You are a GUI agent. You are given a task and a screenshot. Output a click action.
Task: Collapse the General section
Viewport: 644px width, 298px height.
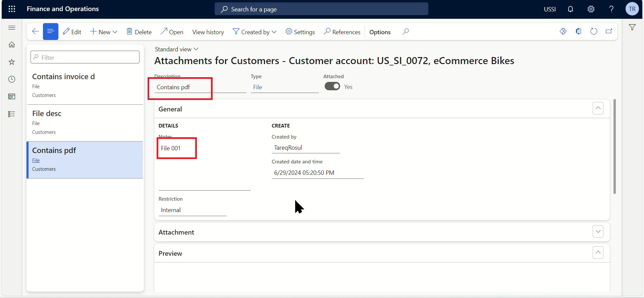tap(598, 108)
